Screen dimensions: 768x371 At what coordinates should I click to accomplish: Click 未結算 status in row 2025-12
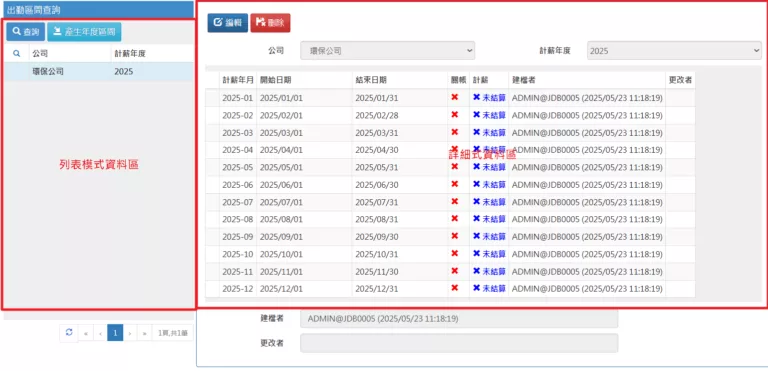tap(489, 289)
